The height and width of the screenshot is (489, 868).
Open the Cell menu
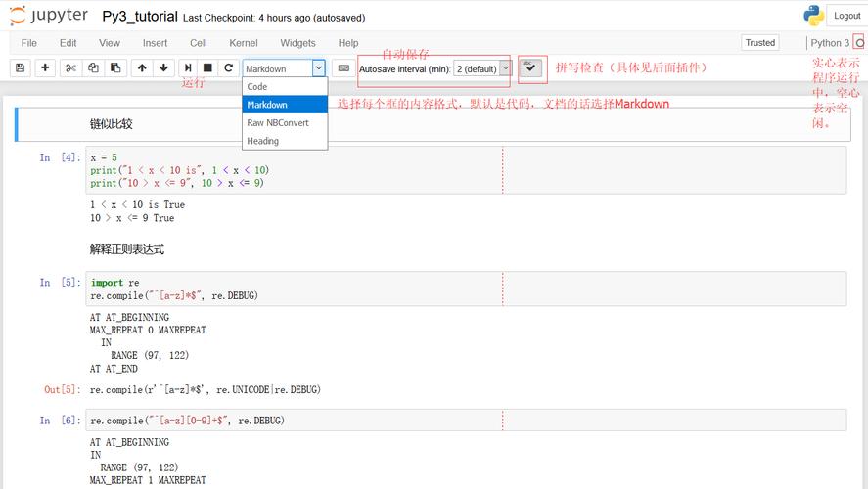click(199, 43)
